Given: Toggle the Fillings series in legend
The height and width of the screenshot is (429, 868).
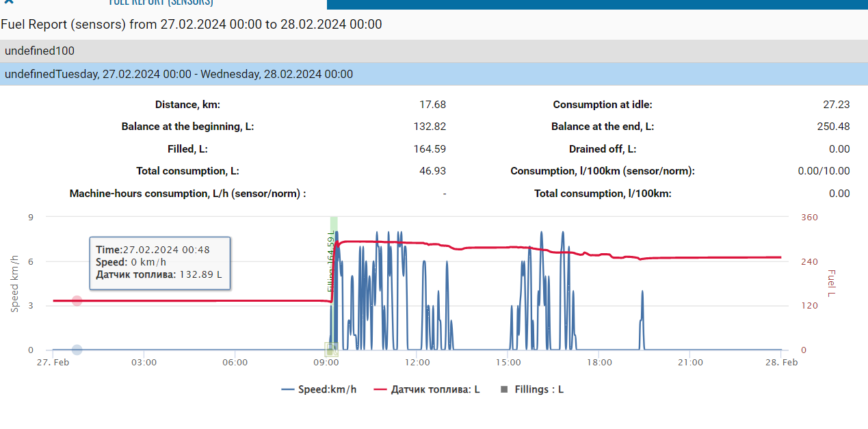Looking at the screenshot, I should click(532, 389).
